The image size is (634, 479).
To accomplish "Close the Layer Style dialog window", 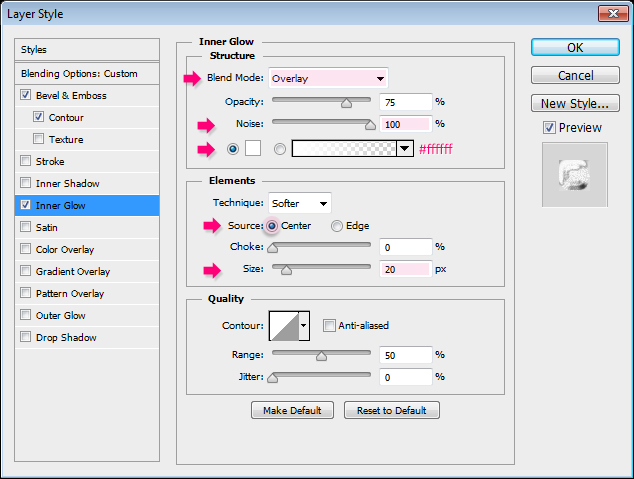I will (x=612, y=13).
